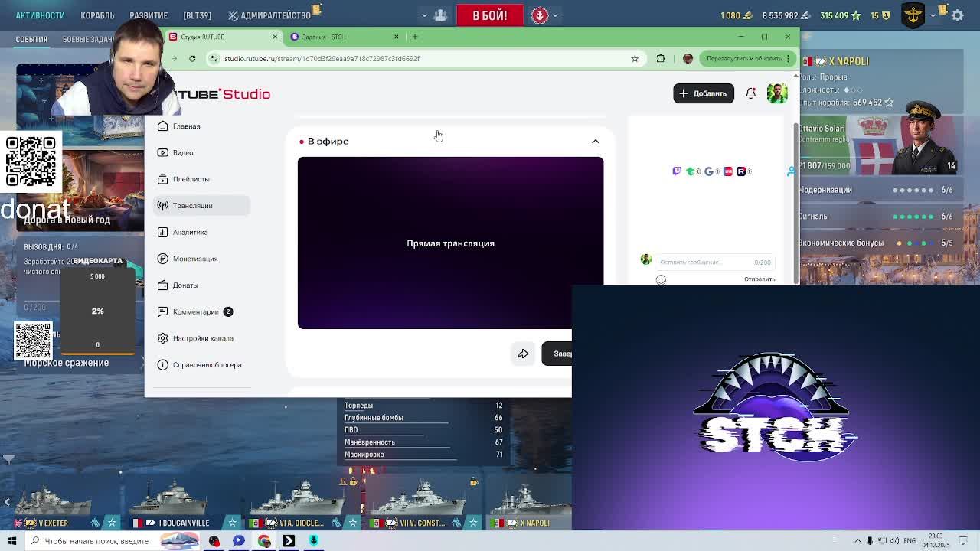The width and height of the screenshot is (980, 551).
Task: Open [BLT39] clan tab
Action: point(198,15)
